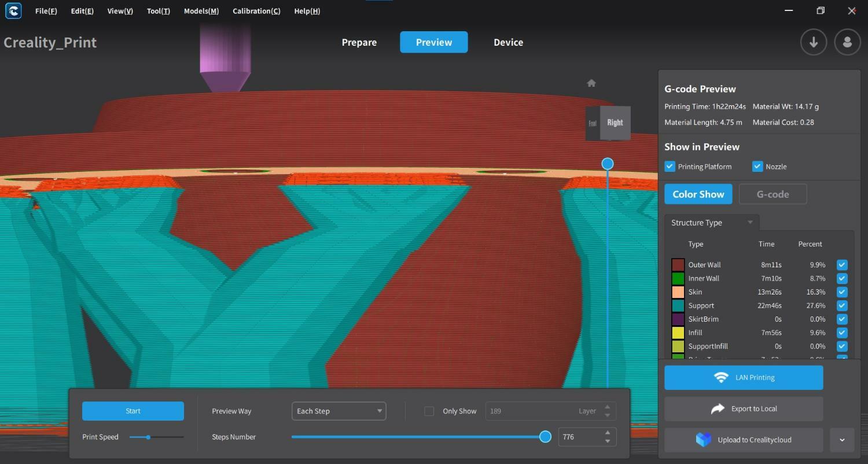Decrease steps number with down arrow

(x=607, y=441)
